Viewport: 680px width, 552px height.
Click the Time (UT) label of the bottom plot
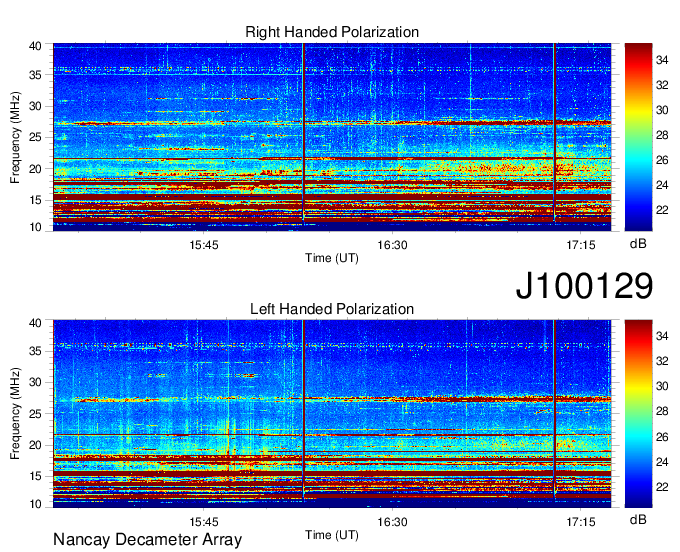point(332,536)
